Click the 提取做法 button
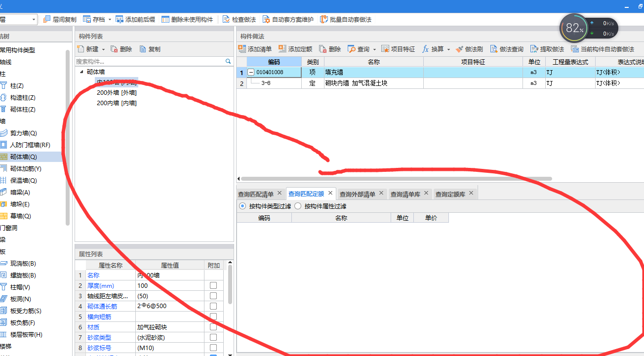Image resolution: width=644 pixels, height=356 pixels. pyautogui.click(x=547, y=49)
